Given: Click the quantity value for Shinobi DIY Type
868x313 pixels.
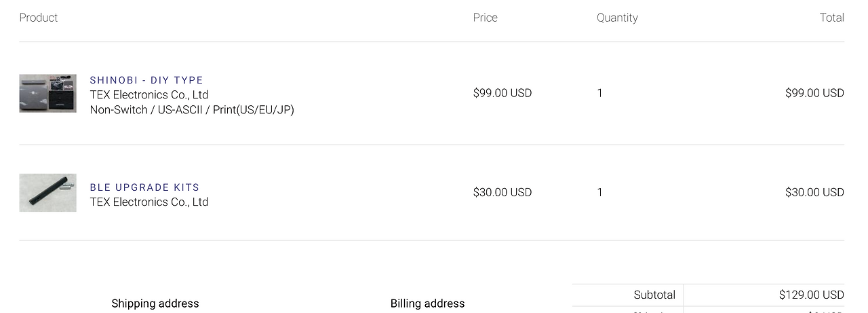Looking at the screenshot, I should coord(599,93).
